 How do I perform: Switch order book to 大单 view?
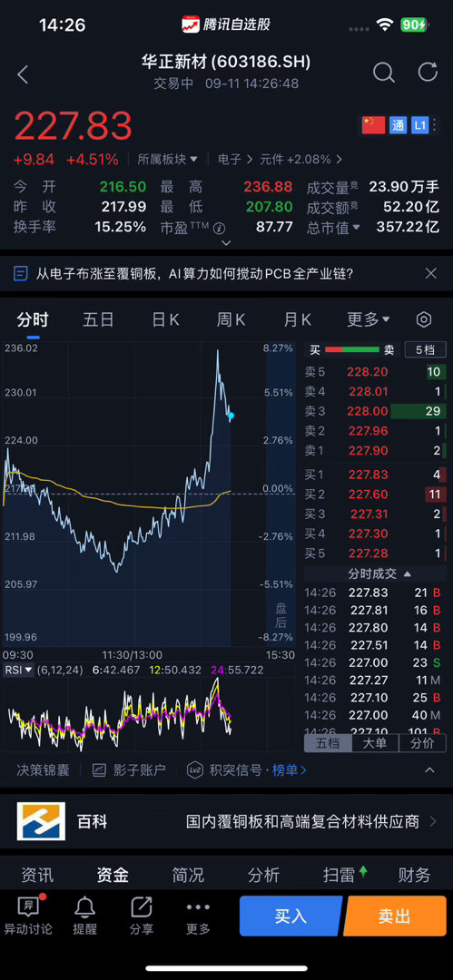(376, 744)
